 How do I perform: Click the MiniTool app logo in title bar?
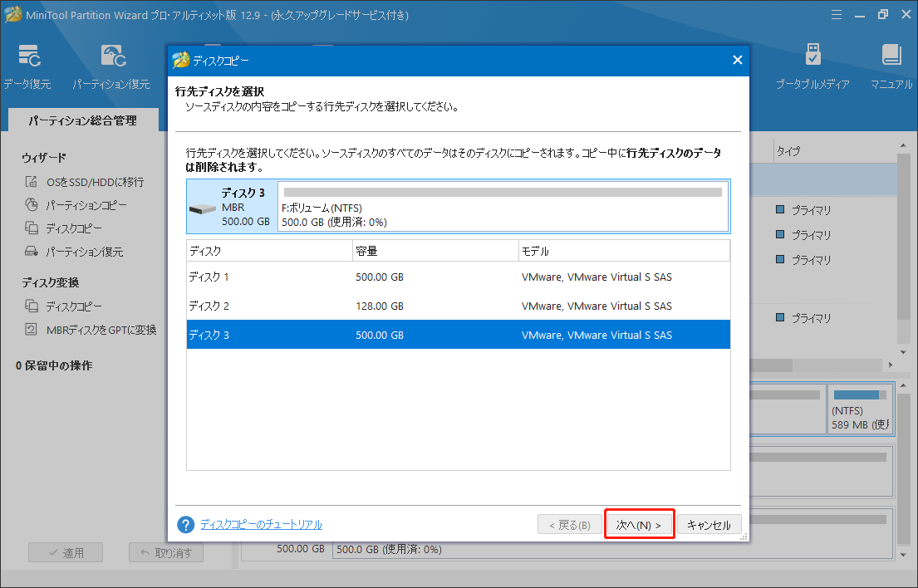point(13,15)
